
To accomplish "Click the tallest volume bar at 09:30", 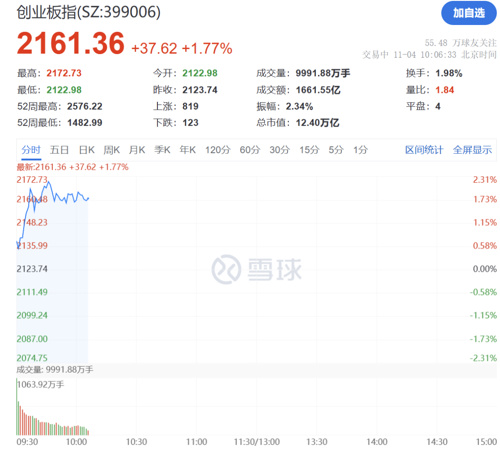I will tap(17, 407).
